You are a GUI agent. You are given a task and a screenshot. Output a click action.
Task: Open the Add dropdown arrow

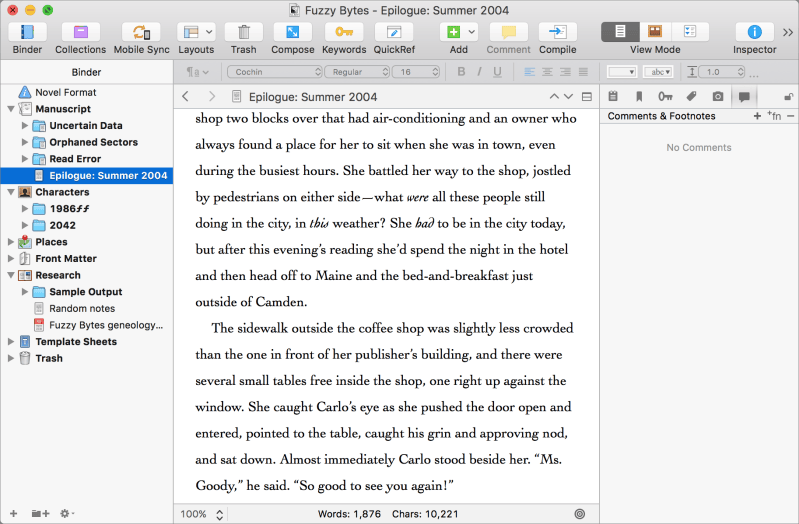point(471,32)
